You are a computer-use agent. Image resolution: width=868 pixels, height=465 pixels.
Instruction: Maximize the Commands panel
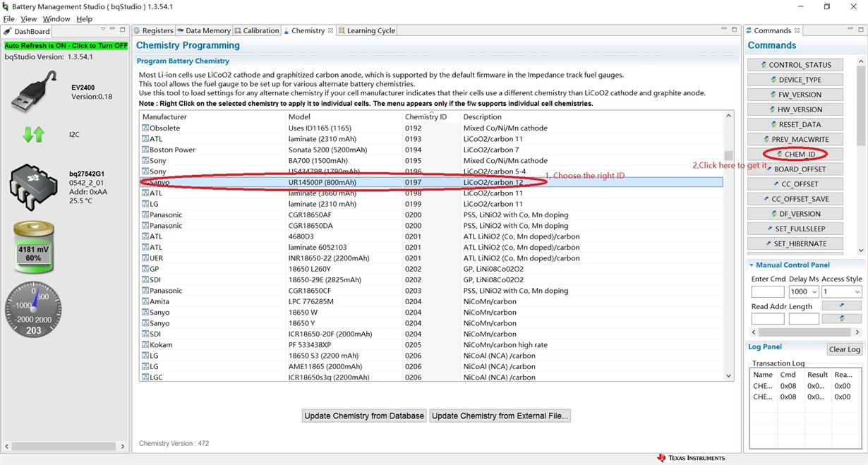point(860,30)
